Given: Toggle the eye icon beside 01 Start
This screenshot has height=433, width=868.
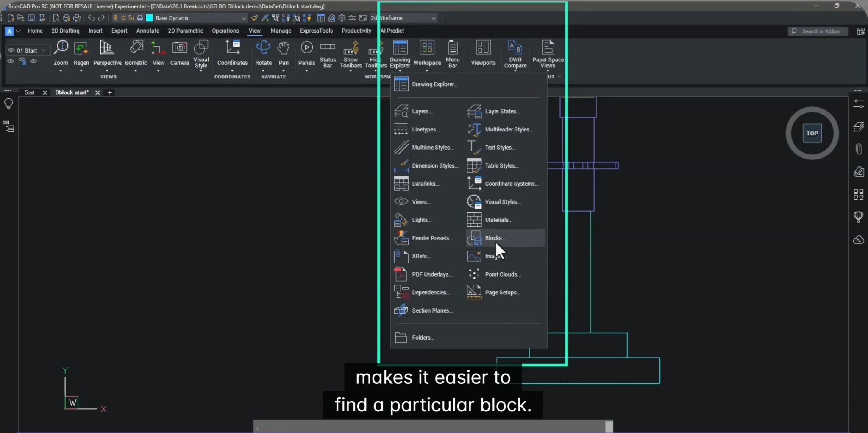Looking at the screenshot, I should [11, 50].
